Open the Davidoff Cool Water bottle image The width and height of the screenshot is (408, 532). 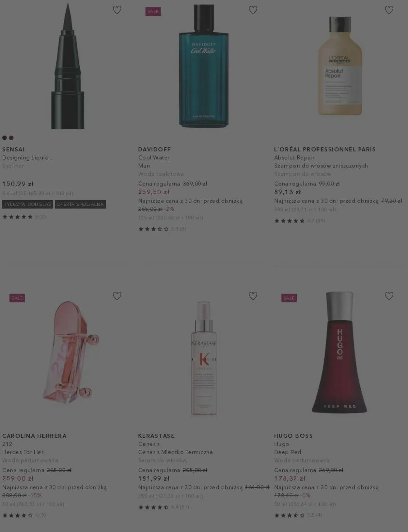[204, 66]
